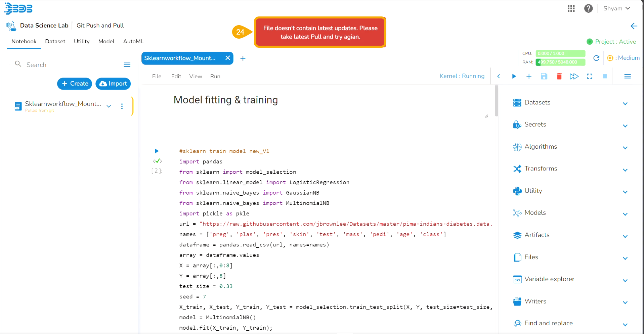Image resolution: width=644 pixels, height=334 pixels.
Task: Click the refresh resource usage icon
Action: pos(596,58)
